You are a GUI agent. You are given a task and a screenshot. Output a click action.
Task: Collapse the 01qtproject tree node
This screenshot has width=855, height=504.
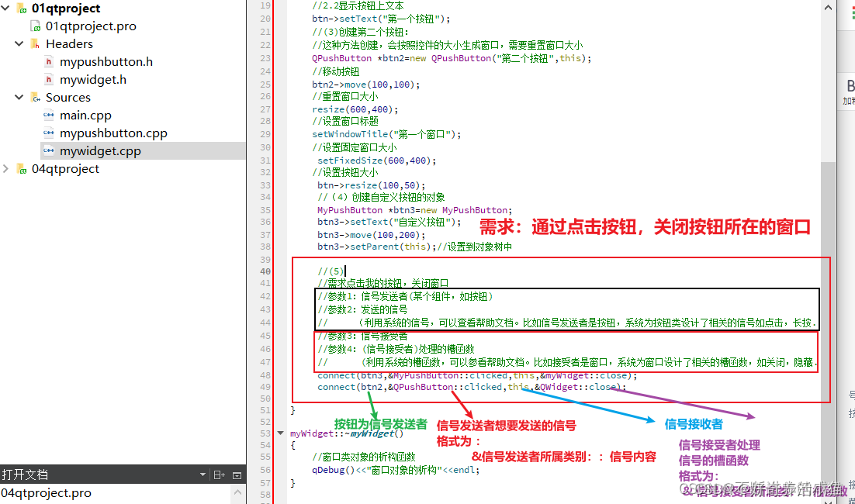click(6, 8)
